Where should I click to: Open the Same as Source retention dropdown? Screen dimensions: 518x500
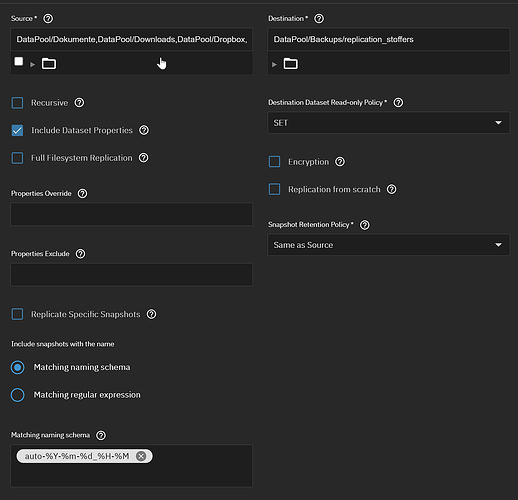(388, 245)
